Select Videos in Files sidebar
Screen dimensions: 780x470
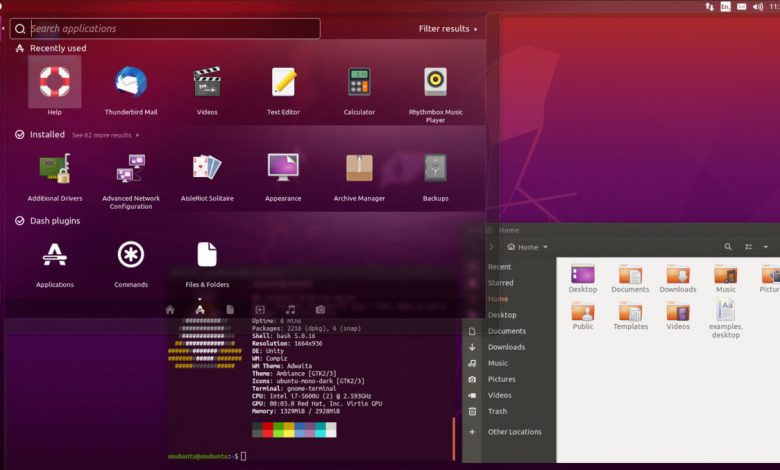499,395
